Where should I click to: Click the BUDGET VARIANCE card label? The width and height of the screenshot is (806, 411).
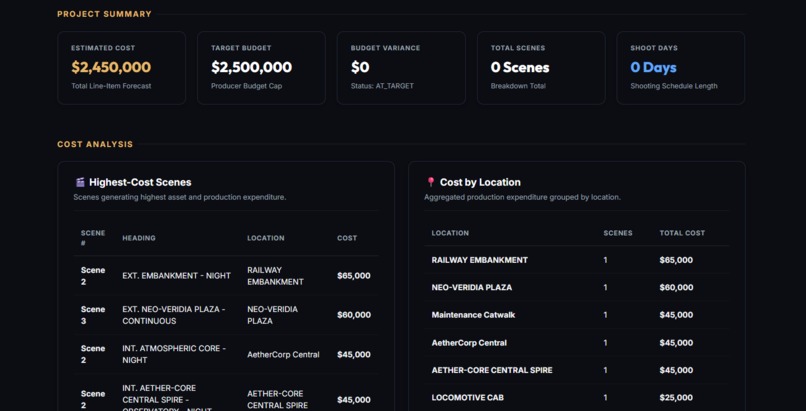coord(386,48)
